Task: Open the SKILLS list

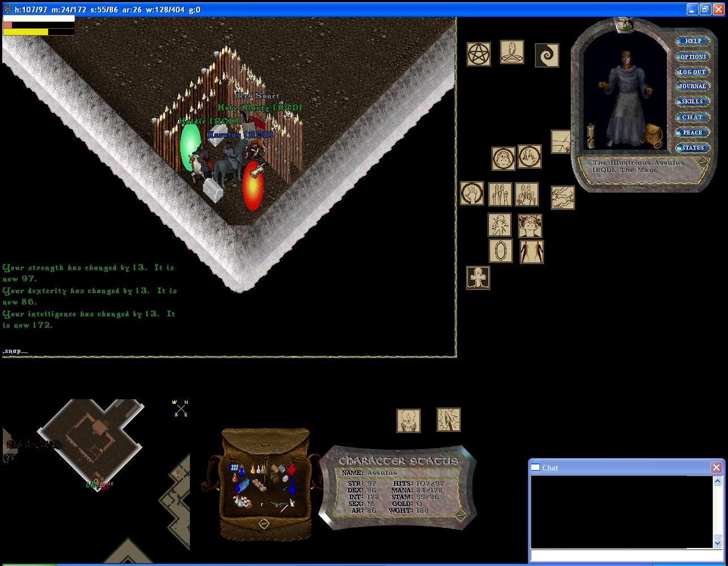Action: (692, 102)
